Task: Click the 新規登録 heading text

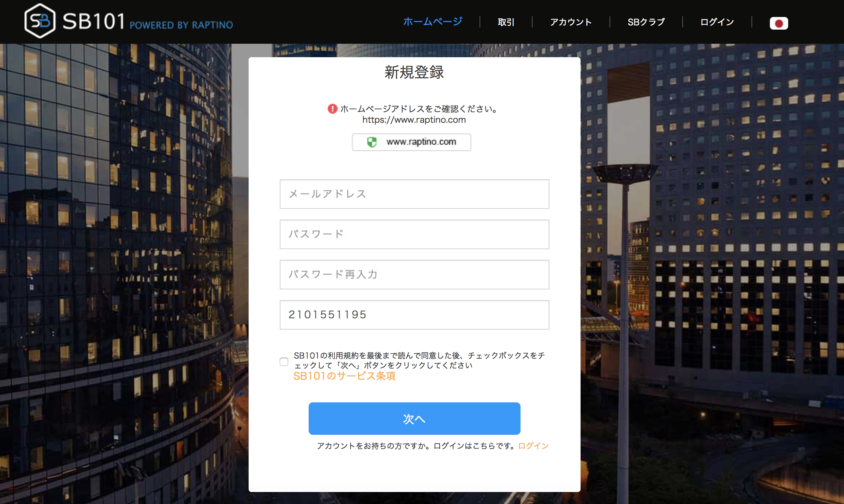Action: pyautogui.click(x=414, y=72)
